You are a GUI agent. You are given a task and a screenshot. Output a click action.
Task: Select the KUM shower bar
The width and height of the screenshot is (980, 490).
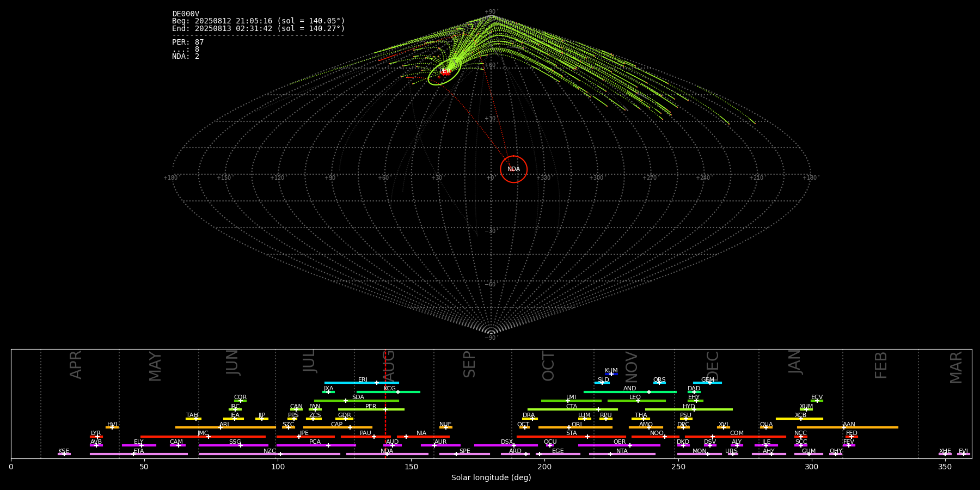pos(611,374)
